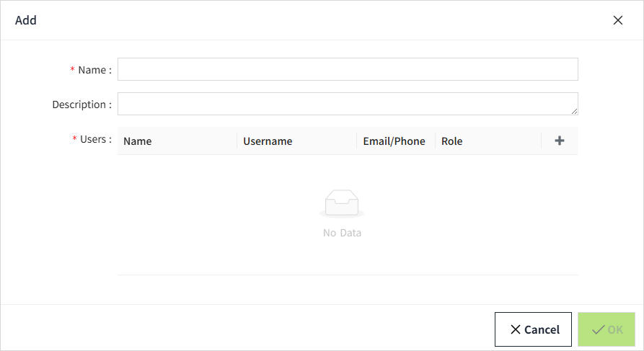644x351 pixels.
Task: Focus the Name input field
Action: pos(348,69)
